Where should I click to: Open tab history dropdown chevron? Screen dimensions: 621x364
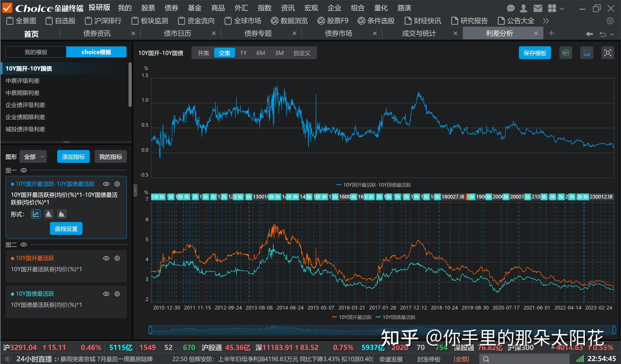click(x=612, y=34)
